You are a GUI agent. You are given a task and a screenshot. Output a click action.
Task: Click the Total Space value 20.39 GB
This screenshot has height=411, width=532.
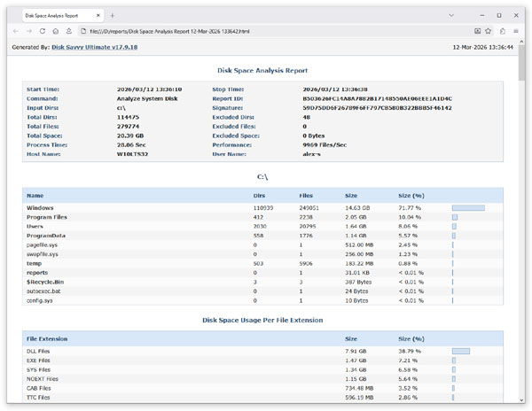pyautogui.click(x=130, y=136)
